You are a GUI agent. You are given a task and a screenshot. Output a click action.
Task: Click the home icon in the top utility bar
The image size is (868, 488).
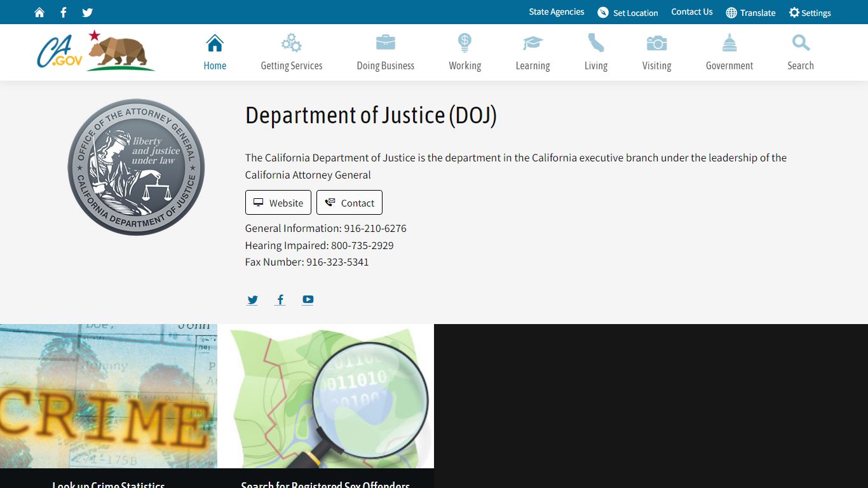pos(39,13)
